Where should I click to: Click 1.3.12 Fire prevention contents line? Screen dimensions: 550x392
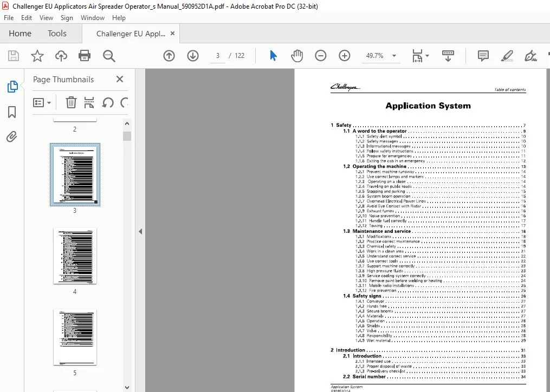440,291
